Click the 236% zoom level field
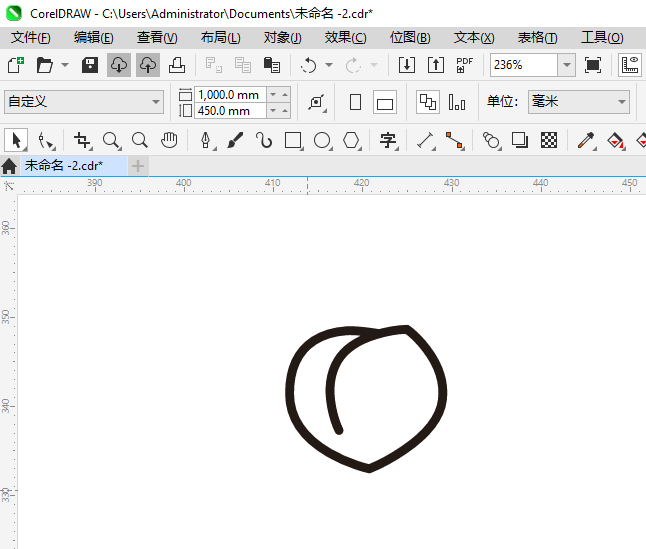 pyautogui.click(x=524, y=65)
